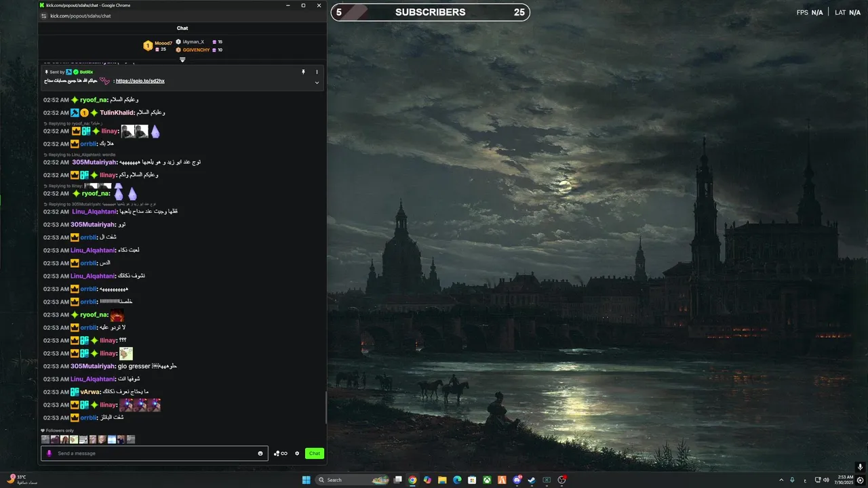Click the LAT N/A indicator
The height and width of the screenshot is (488, 868).
[x=848, y=12]
